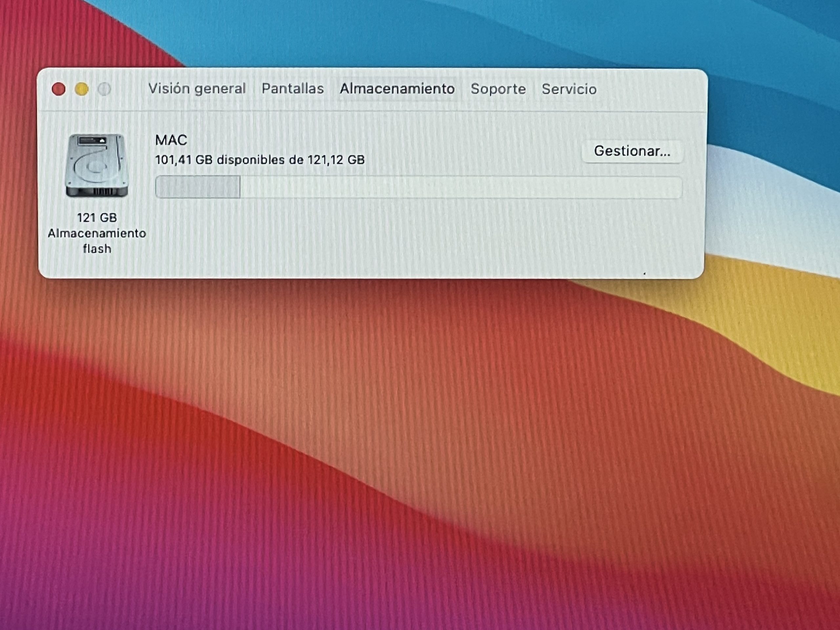
Task: Open the Pantallas tab
Action: [x=292, y=89]
